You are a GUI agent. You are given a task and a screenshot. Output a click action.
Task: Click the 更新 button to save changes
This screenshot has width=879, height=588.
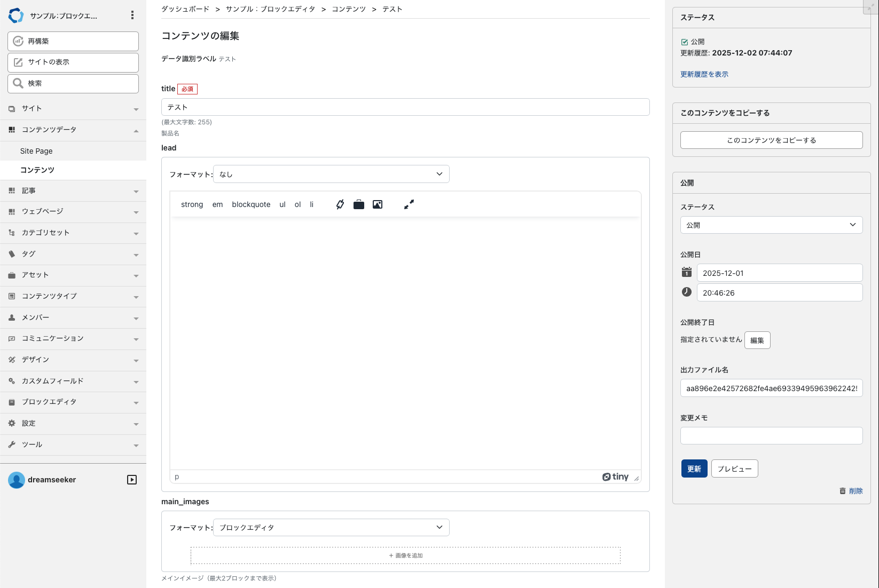tap(694, 468)
